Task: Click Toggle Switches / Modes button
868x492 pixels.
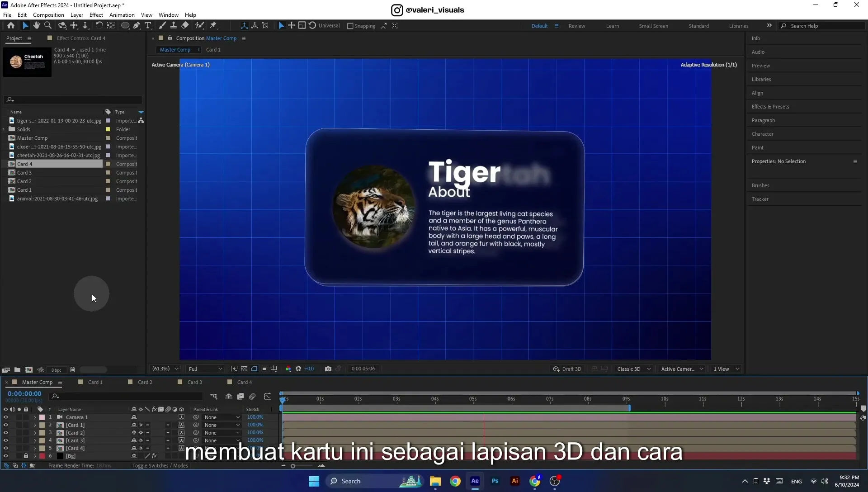Action: tap(160, 466)
